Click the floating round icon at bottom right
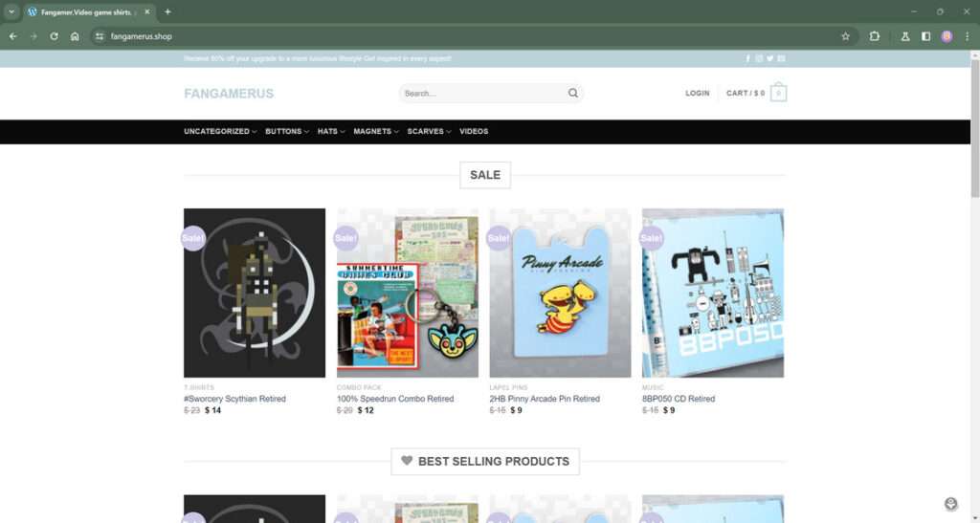 (x=950, y=504)
